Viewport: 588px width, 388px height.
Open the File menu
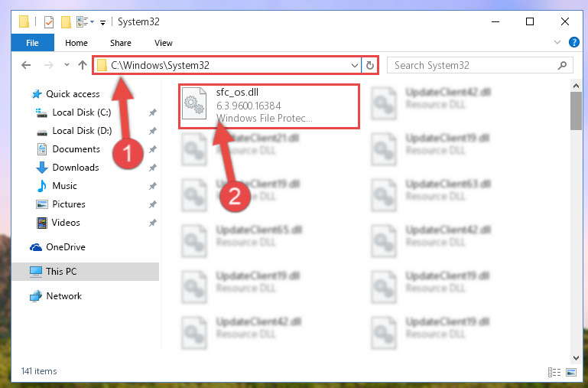(32, 43)
